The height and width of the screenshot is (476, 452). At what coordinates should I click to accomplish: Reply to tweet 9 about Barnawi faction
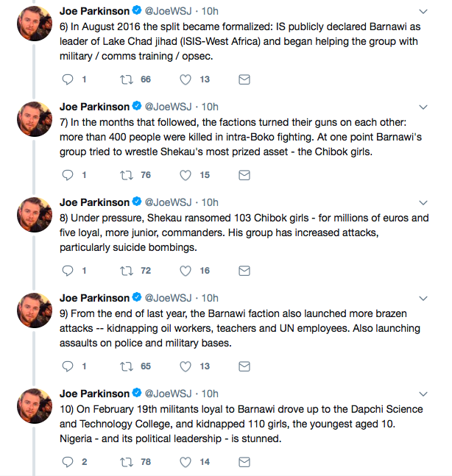pyautogui.click(x=68, y=366)
